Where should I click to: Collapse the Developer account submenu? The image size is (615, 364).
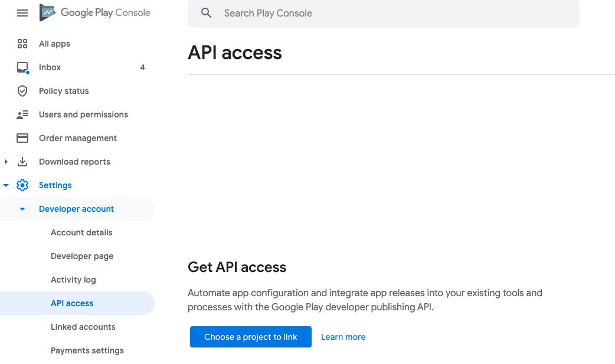coord(22,209)
